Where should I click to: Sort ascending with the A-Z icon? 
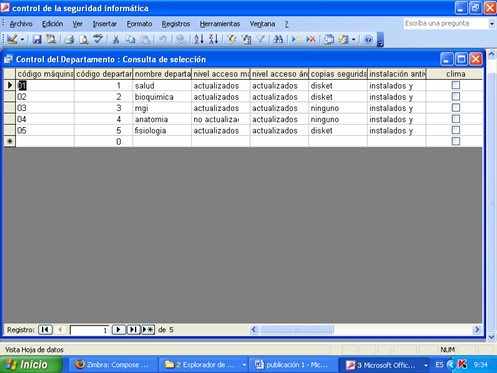[199, 39]
